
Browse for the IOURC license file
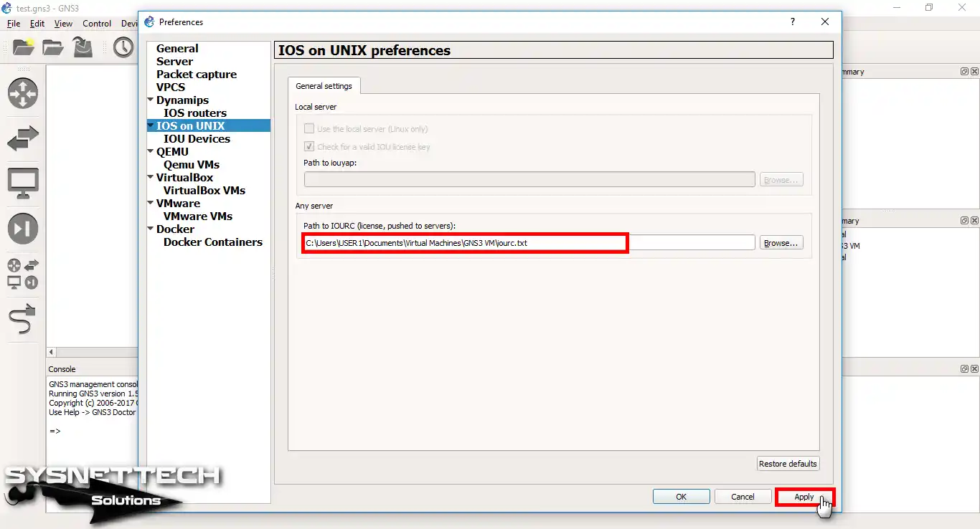click(x=781, y=243)
